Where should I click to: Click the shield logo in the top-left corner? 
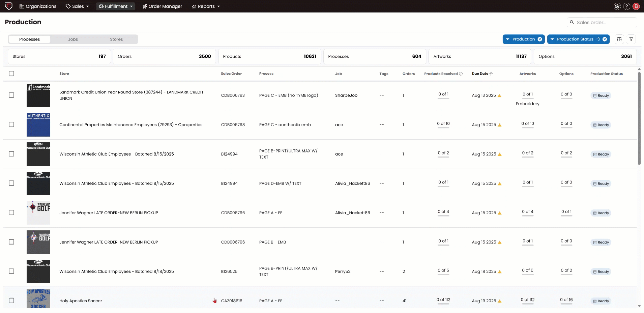pos(8,6)
